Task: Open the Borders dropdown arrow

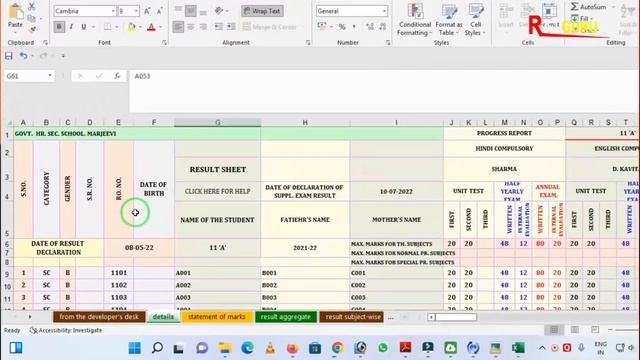Action: pos(117,27)
